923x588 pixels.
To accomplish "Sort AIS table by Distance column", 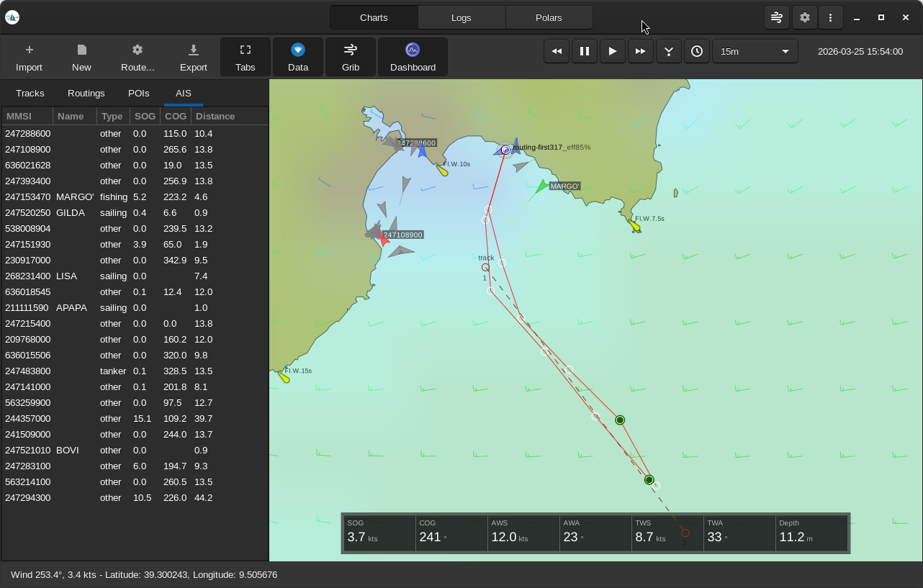I will (215, 116).
